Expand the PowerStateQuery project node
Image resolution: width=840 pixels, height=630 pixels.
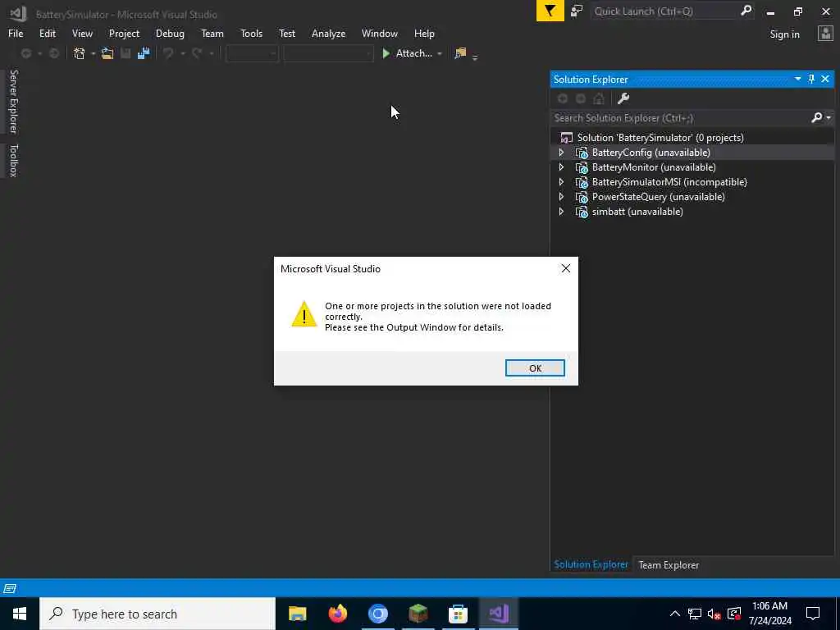click(561, 197)
